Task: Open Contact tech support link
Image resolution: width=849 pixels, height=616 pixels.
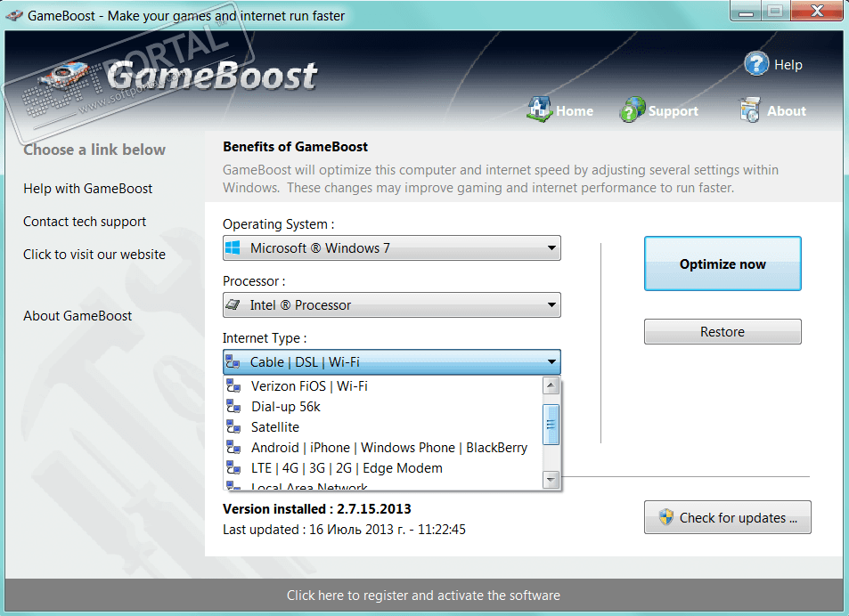Action: 85,221
